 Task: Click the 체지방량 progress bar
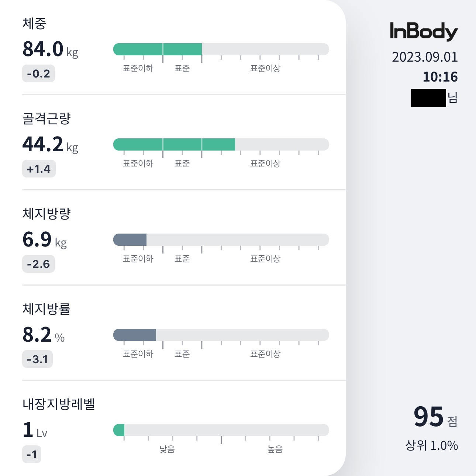[x=221, y=240]
